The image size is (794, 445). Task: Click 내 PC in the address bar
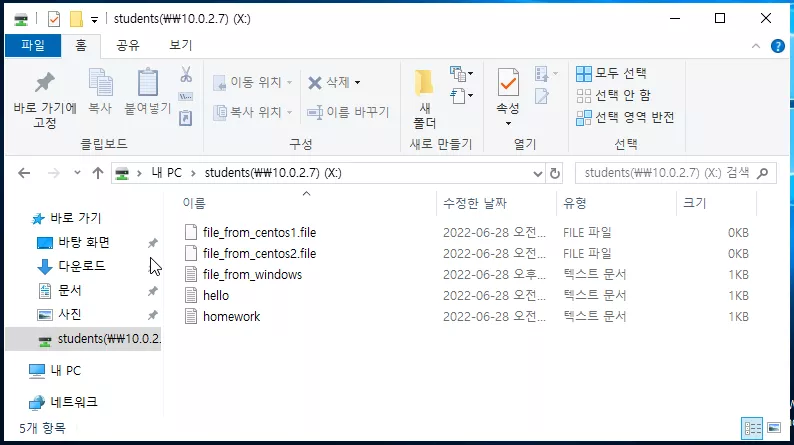(x=166, y=173)
